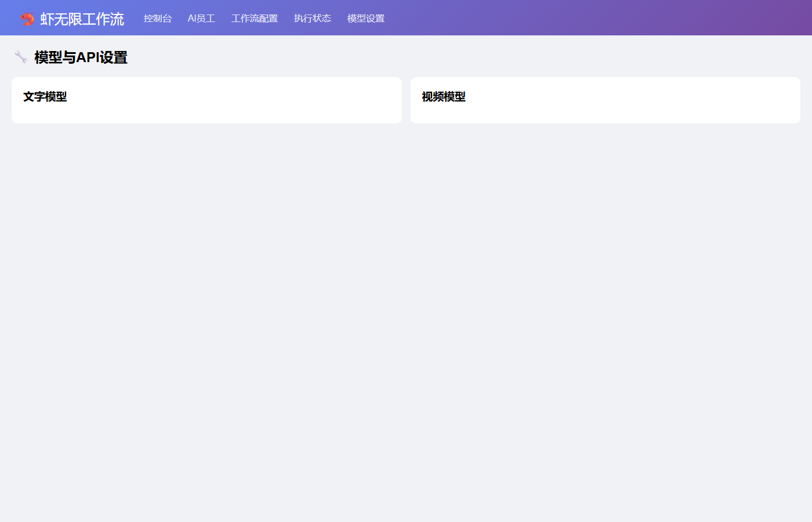Select 模型设置 in the navigation bar
Image resolution: width=812 pixels, height=522 pixels.
coord(366,19)
